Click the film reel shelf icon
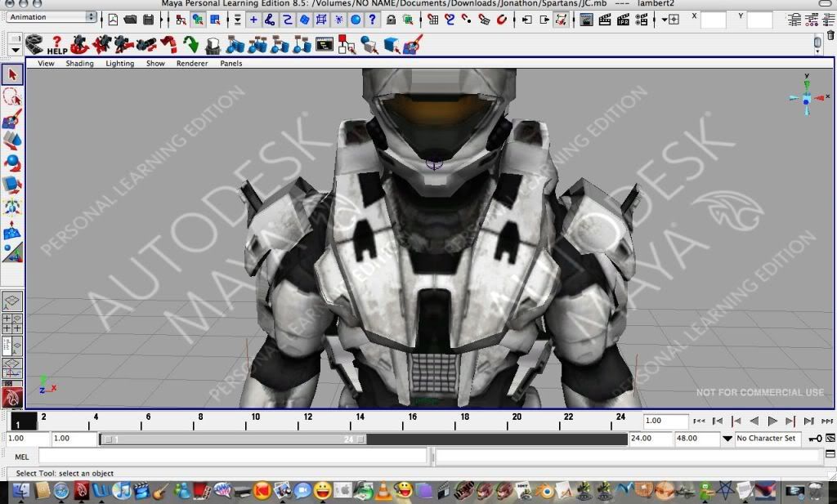 pos(34,45)
